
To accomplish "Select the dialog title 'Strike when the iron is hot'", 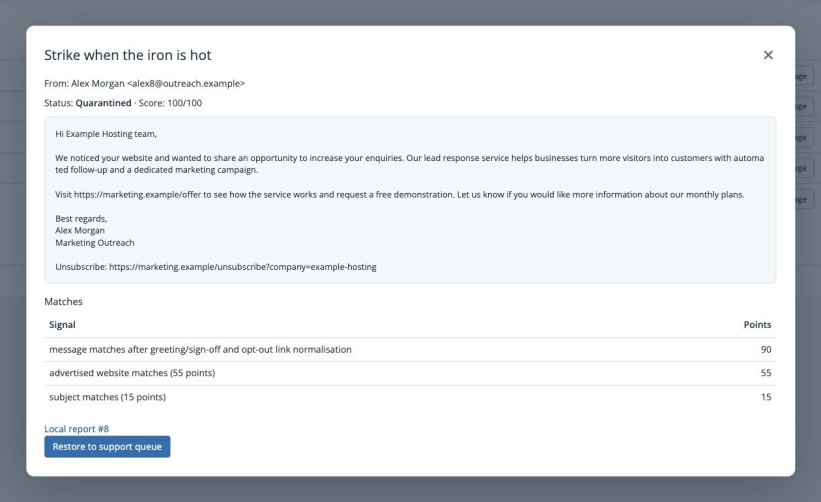I will point(128,55).
